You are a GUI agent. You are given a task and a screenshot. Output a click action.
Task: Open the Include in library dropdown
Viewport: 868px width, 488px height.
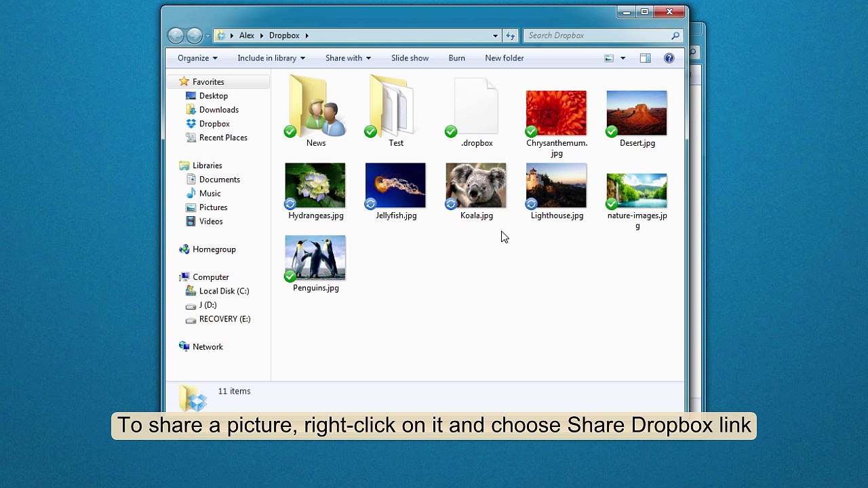271,58
